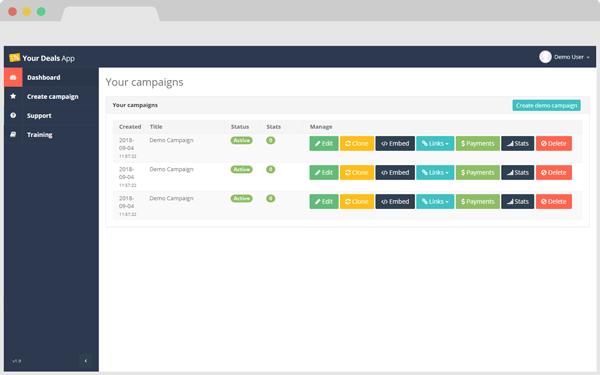The image size is (600, 375).
Task: Get Embed code for first campaign row
Action: click(395, 143)
